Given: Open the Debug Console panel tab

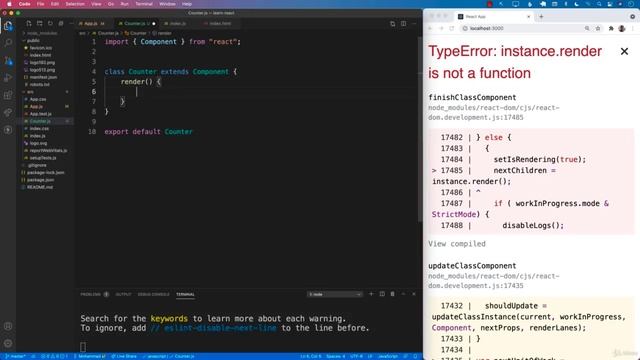Looking at the screenshot, I should tap(153, 294).
